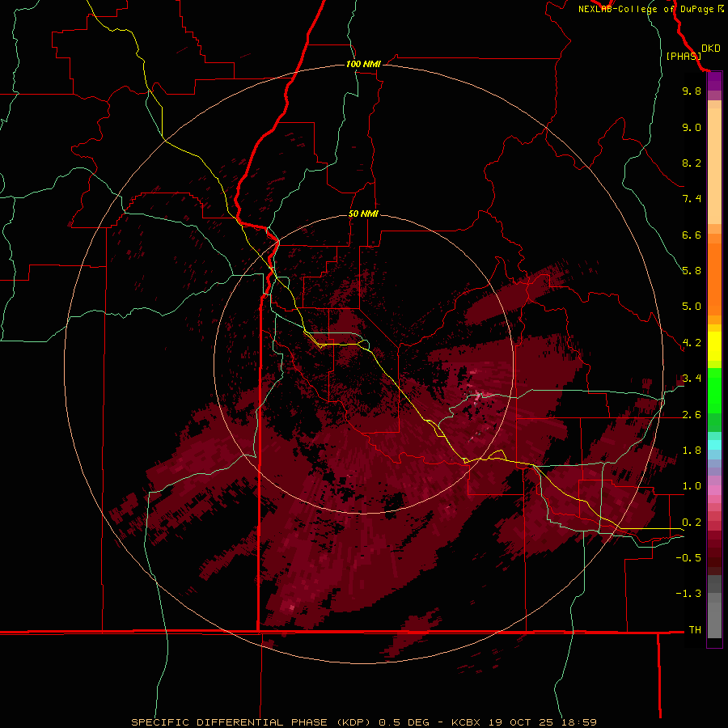Click the [PHAS] legend unit label
Screen dimensions: 728x728
684,56
